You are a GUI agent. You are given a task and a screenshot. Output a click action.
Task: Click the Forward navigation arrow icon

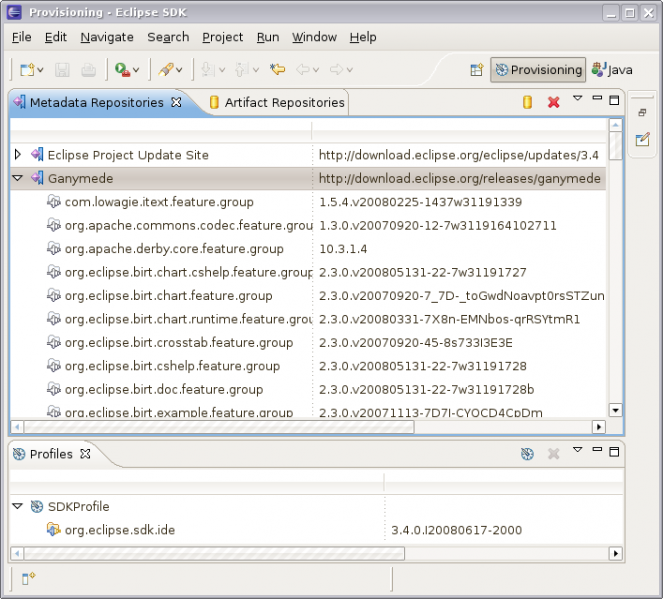pos(337,70)
